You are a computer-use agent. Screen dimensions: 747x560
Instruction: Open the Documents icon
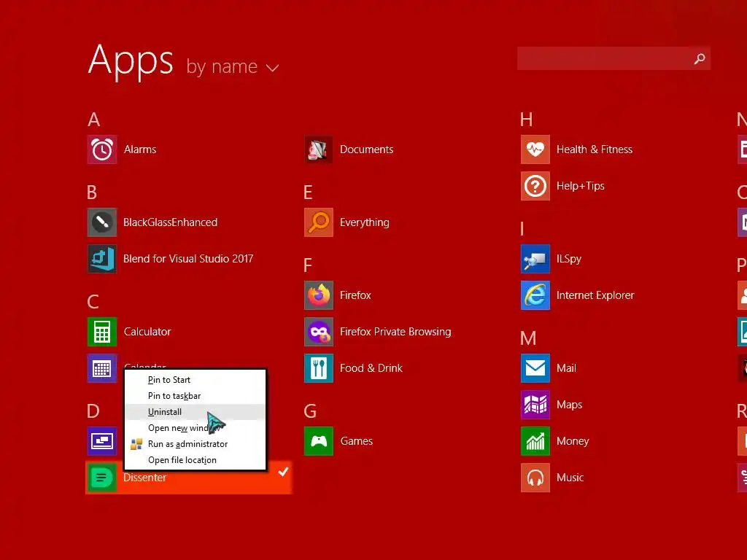pos(319,149)
